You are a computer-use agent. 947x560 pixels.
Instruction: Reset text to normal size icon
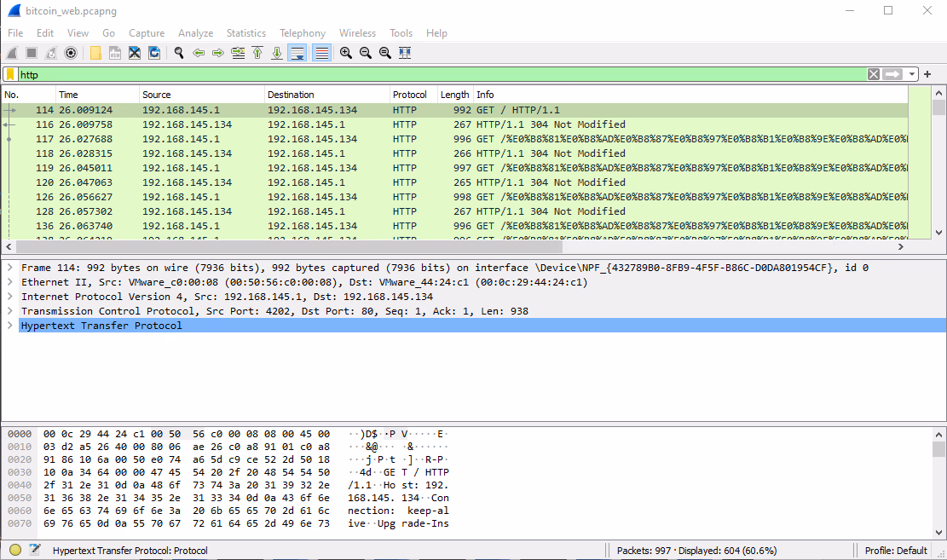(384, 53)
